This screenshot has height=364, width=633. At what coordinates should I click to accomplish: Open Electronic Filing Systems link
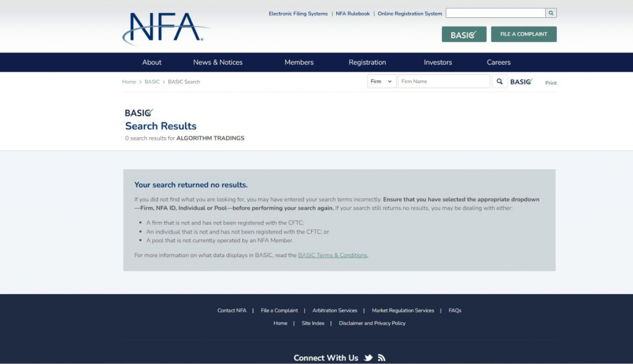298,14
